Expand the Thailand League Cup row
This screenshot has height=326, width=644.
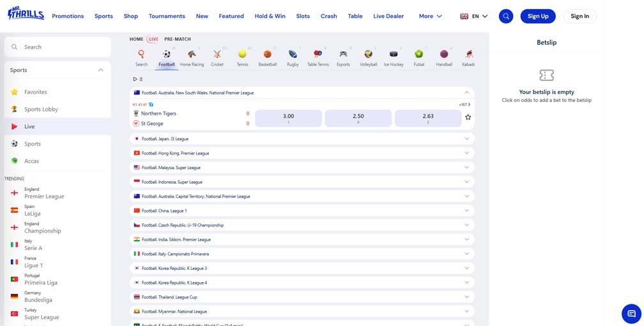302,297
